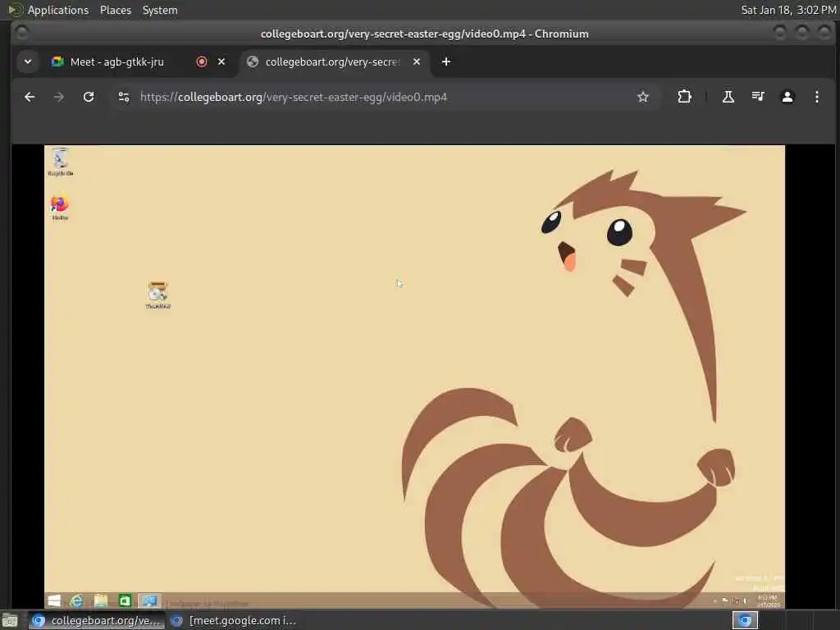Open media controls icon in toolbar
840x630 pixels.
[x=758, y=97]
